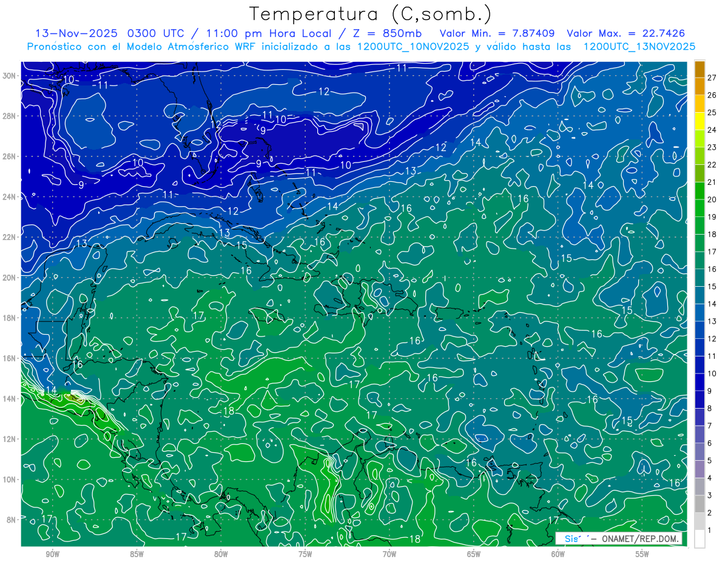Click the color bar label 1
Viewport: 728px width, 562px height.
coord(710,530)
